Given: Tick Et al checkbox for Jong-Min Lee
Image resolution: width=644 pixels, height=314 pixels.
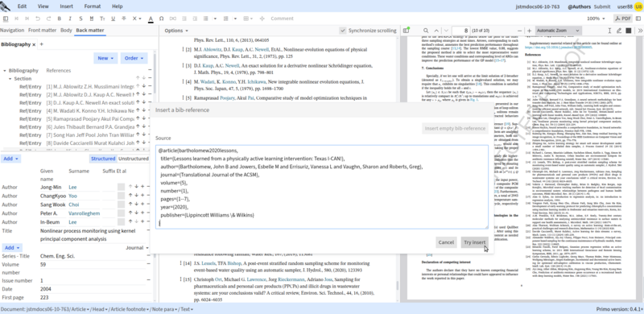Looking at the screenshot, I should click(x=121, y=187).
